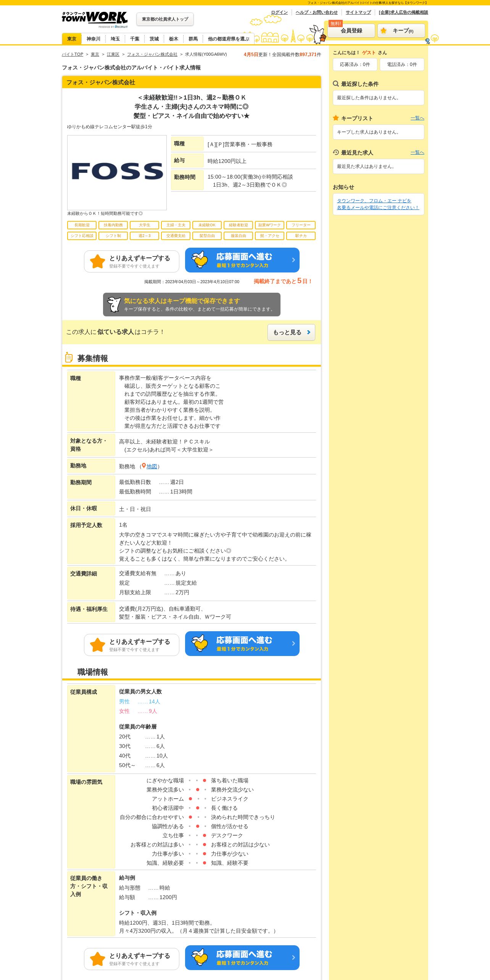Select the 東京 region tab

coord(72,39)
